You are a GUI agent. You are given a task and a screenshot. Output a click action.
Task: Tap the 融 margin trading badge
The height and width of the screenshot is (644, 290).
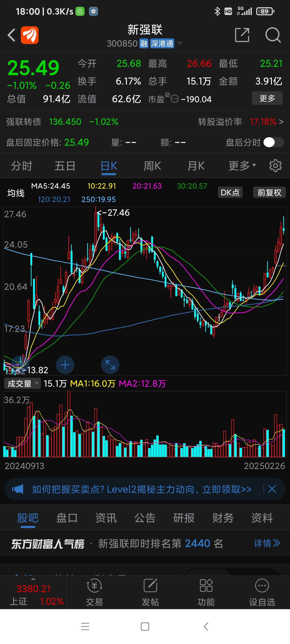point(144,43)
